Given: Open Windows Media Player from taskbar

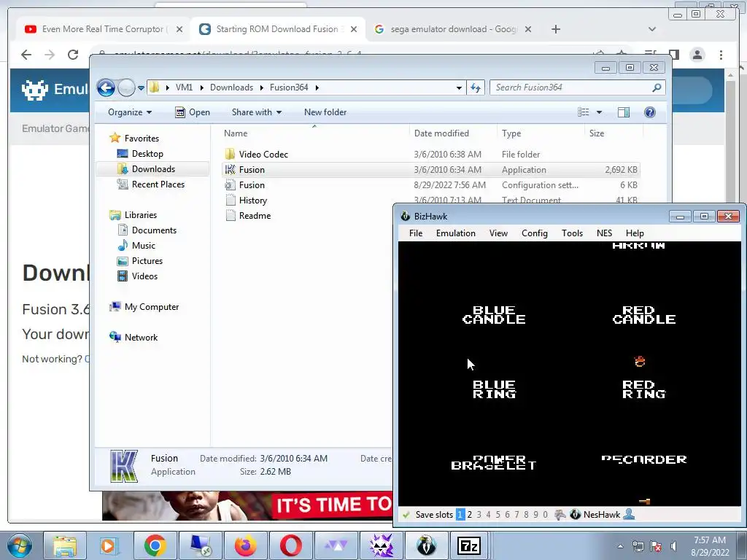Looking at the screenshot, I should [x=109, y=545].
